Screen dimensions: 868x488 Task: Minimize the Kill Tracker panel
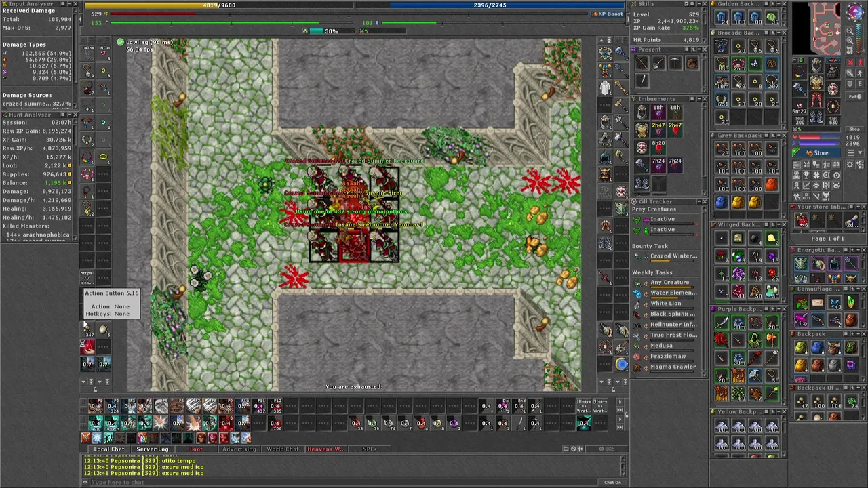tap(699, 201)
